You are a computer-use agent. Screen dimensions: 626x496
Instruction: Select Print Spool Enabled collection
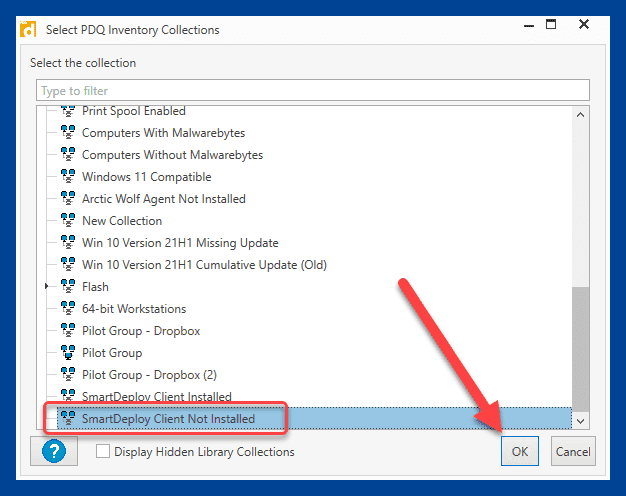(x=134, y=111)
